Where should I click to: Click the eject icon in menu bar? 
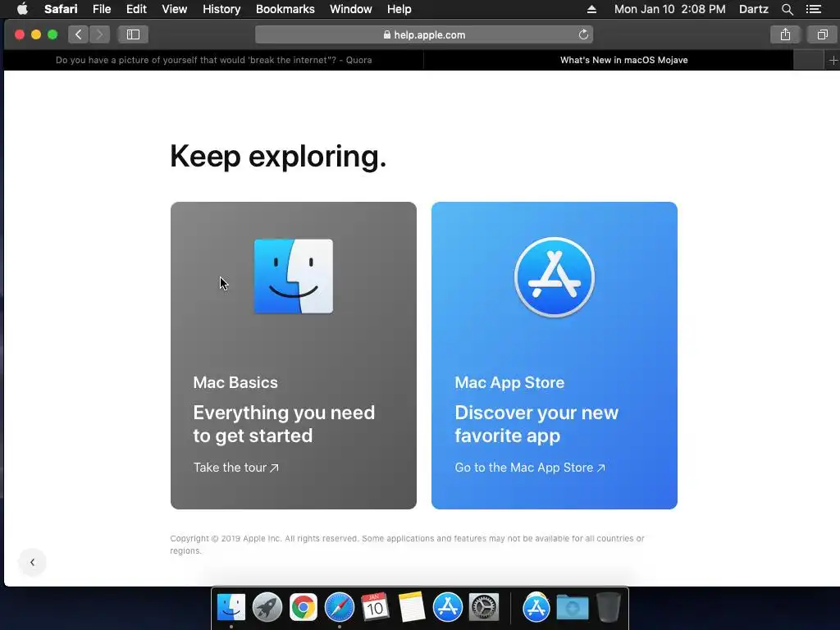pyautogui.click(x=591, y=9)
